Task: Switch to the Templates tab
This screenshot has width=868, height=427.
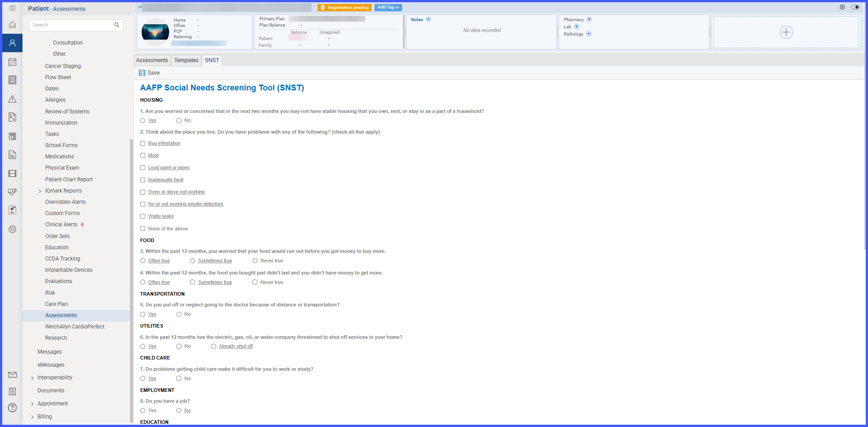Action: pos(186,60)
